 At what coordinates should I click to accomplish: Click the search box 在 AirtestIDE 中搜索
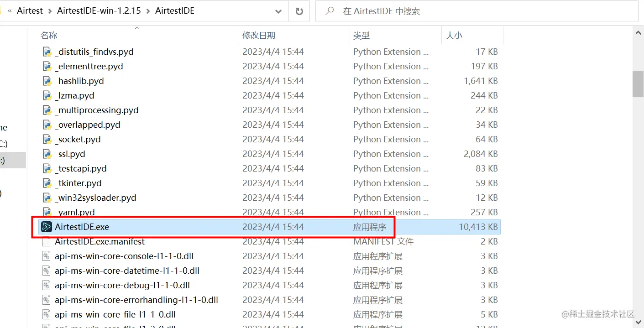pyautogui.click(x=477, y=11)
